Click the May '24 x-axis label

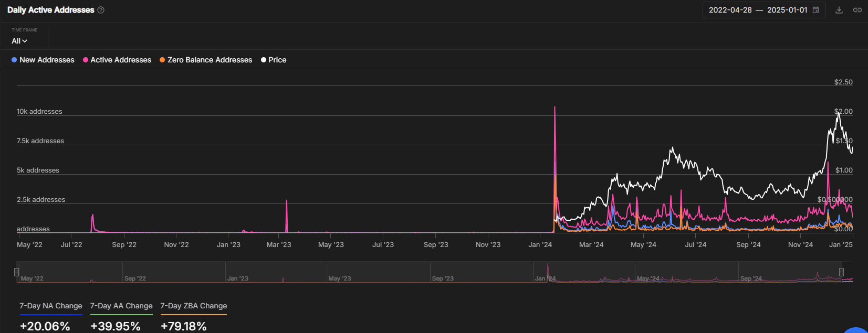click(643, 245)
